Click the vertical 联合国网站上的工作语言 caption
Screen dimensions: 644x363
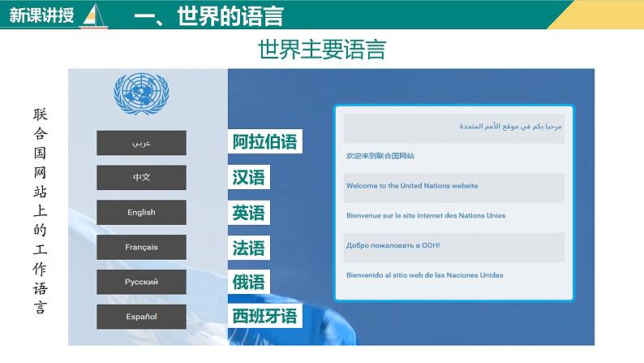coord(40,211)
